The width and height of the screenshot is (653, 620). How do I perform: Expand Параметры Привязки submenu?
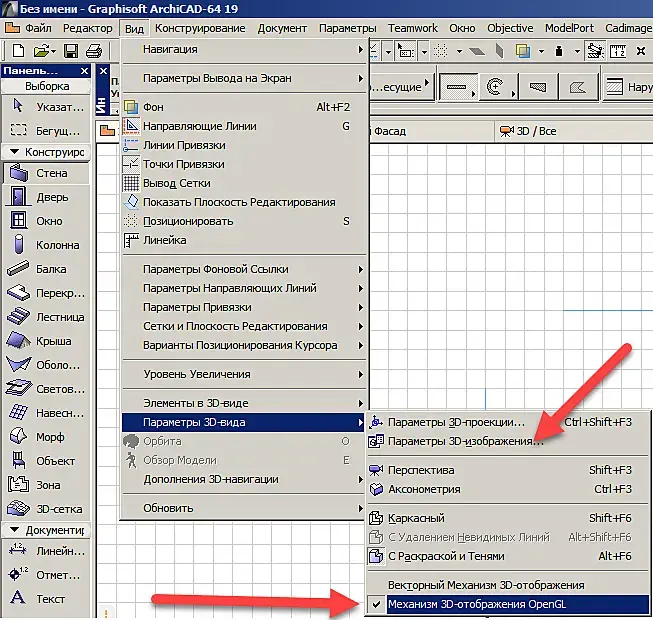tap(244, 307)
